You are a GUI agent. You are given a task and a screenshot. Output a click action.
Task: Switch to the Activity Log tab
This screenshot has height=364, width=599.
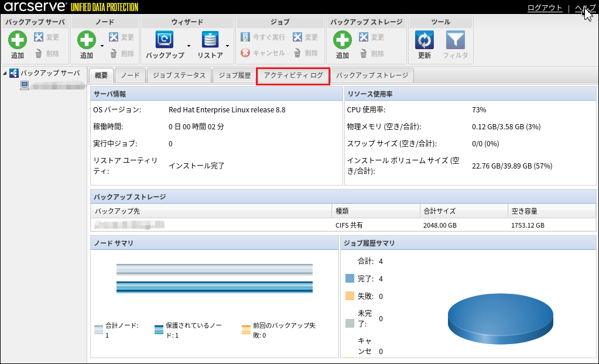coord(293,75)
